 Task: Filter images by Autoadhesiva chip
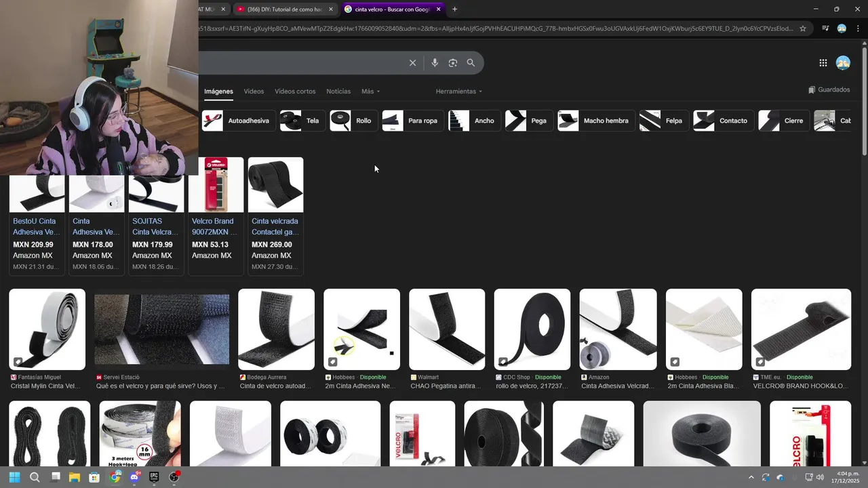239,121
